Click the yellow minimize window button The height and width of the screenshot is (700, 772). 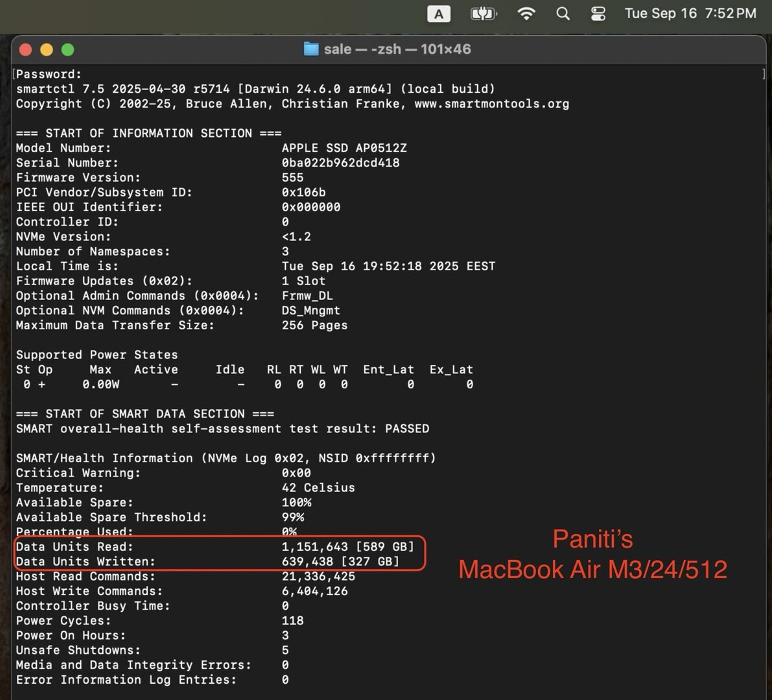tap(47, 50)
